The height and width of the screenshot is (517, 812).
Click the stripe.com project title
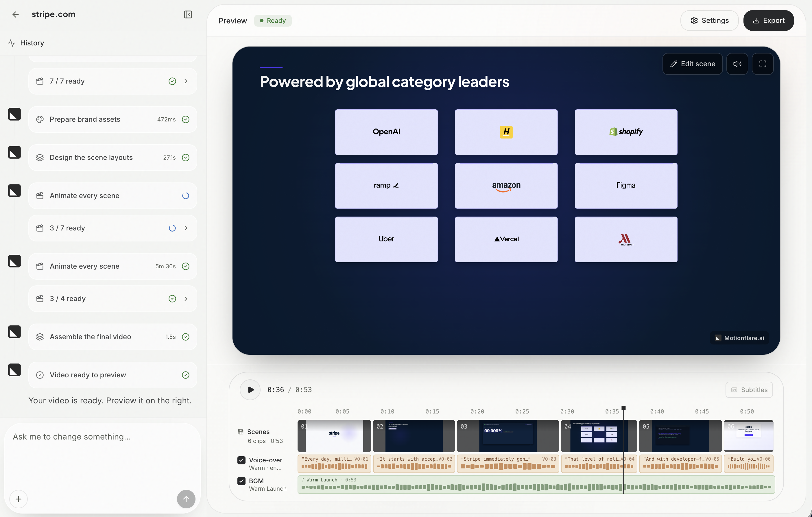coord(53,14)
